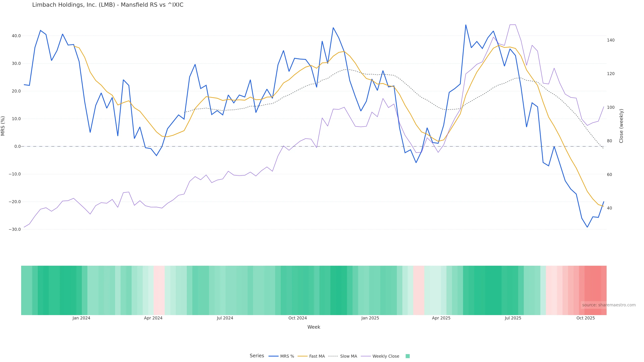The image size is (644, 362).
Task: Click the green square swatch in the legend
Action: (408, 356)
